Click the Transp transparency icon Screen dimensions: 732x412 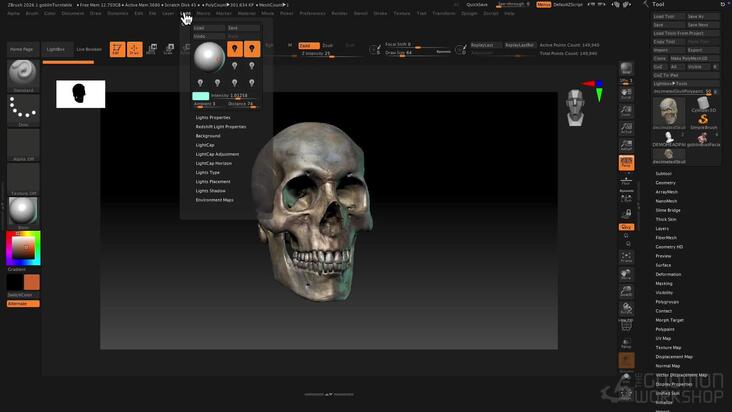(x=626, y=343)
